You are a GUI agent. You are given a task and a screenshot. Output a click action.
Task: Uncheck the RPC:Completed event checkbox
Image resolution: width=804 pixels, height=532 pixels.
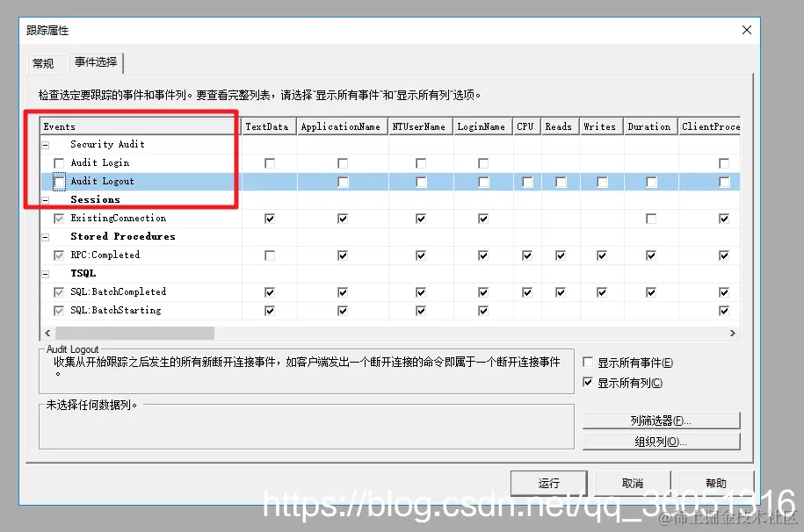click(x=59, y=255)
